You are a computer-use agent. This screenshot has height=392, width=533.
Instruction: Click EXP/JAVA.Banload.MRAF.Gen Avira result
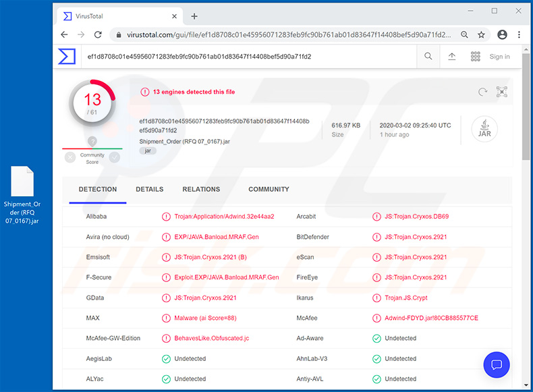tap(217, 237)
